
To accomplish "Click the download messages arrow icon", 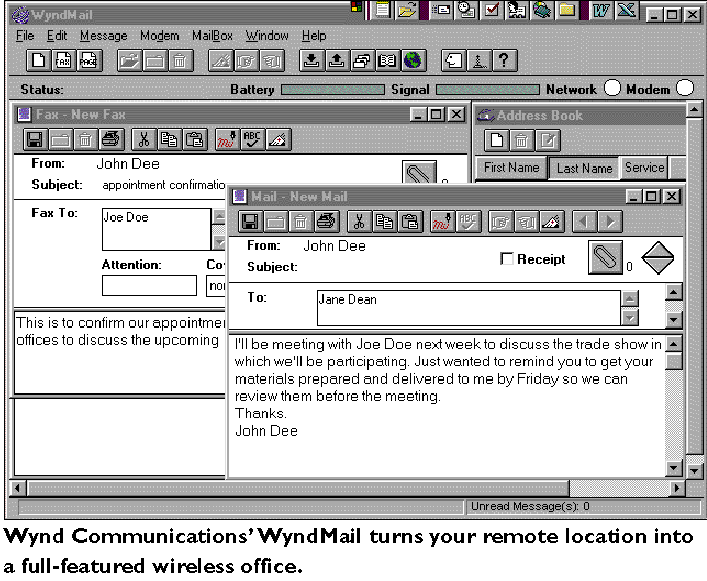I will pyautogui.click(x=311, y=60).
